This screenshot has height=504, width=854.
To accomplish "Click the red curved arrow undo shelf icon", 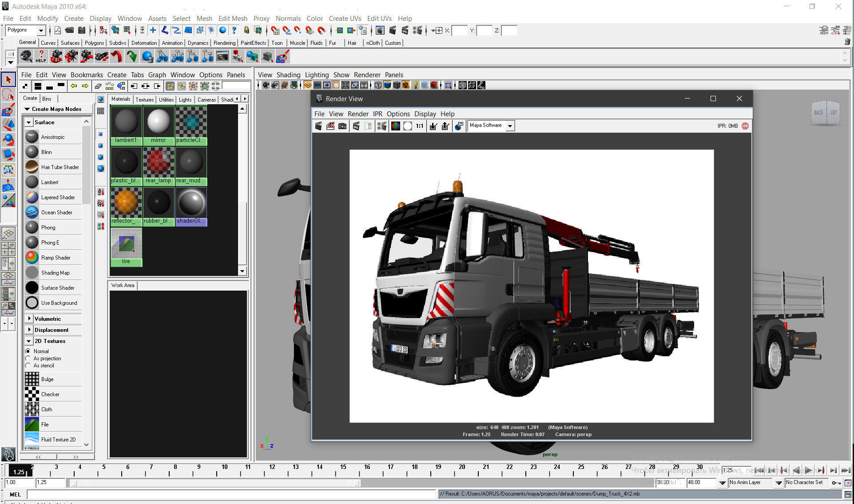I will 116,56.
